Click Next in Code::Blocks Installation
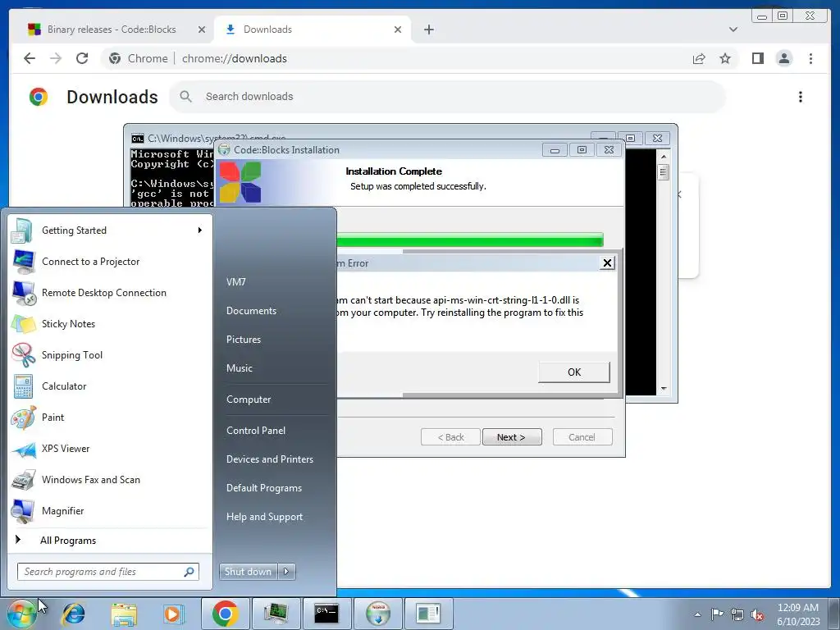Screen dimensions: 840x630 pyautogui.click(x=512, y=437)
